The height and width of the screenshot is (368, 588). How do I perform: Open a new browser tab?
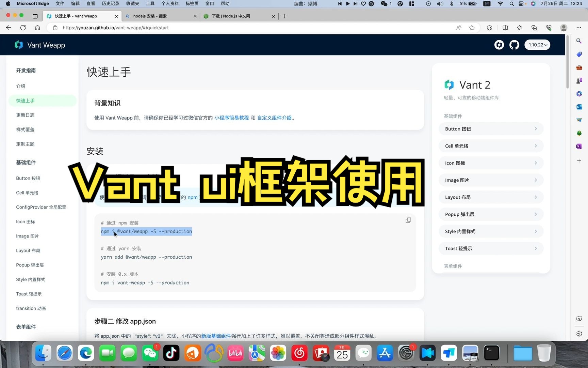pyautogui.click(x=284, y=16)
